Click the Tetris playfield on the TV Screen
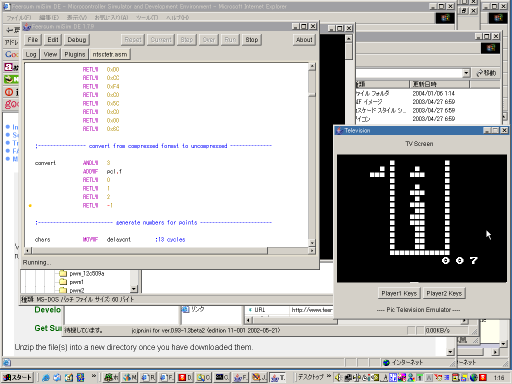 [420, 208]
